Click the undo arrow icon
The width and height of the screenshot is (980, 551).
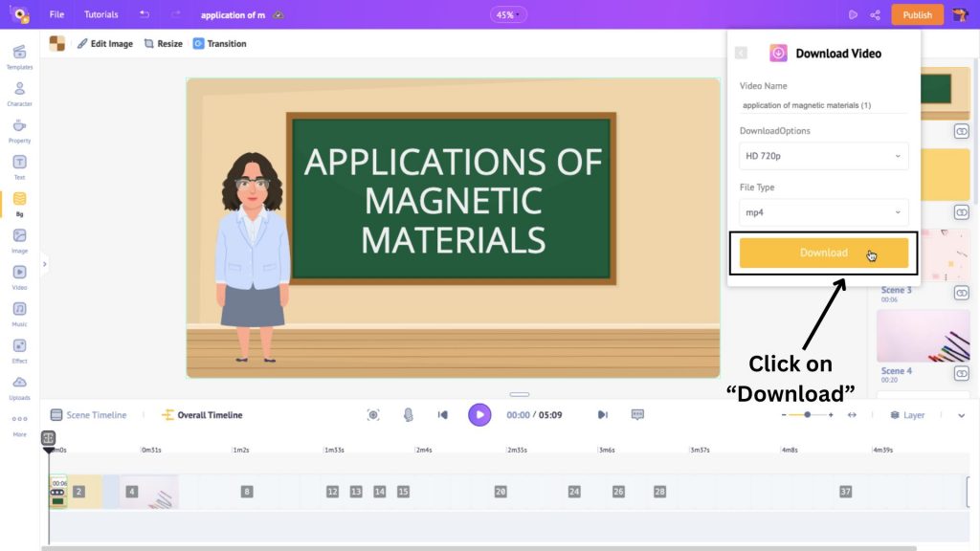pos(144,14)
